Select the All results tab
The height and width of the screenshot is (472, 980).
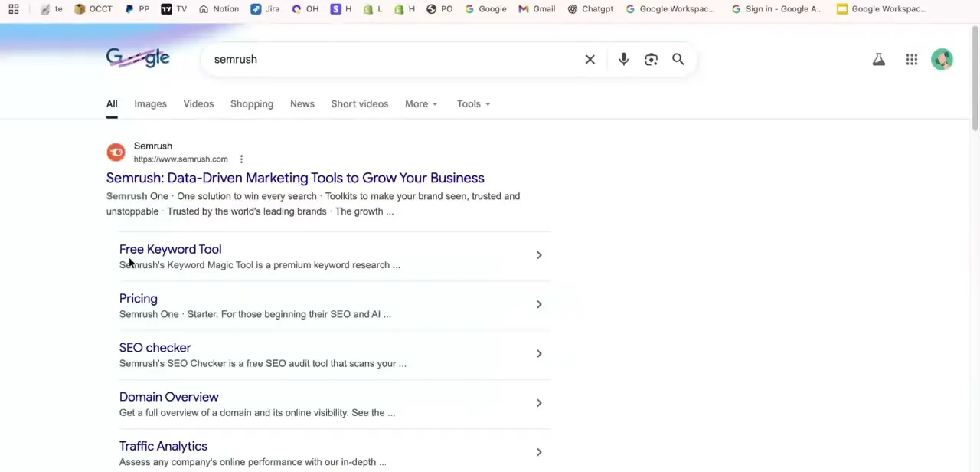[112, 103]
